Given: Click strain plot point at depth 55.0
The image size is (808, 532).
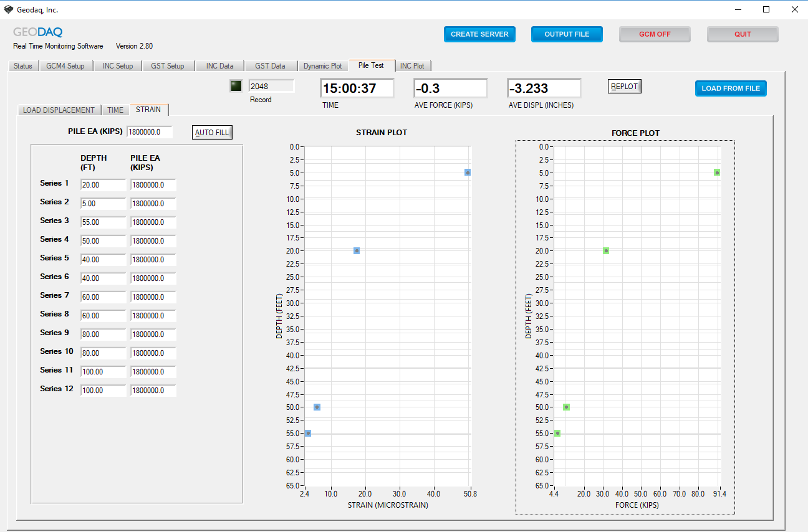Looking at the screenshot, I should [x=307, y=433].
